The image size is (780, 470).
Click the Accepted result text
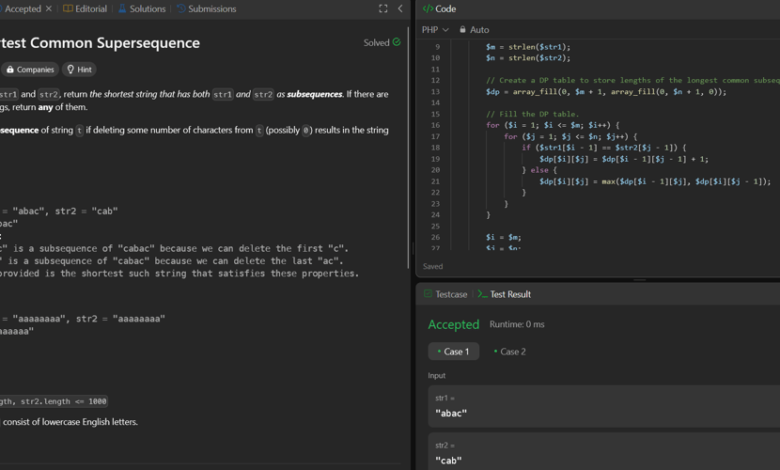coord(454,324)
